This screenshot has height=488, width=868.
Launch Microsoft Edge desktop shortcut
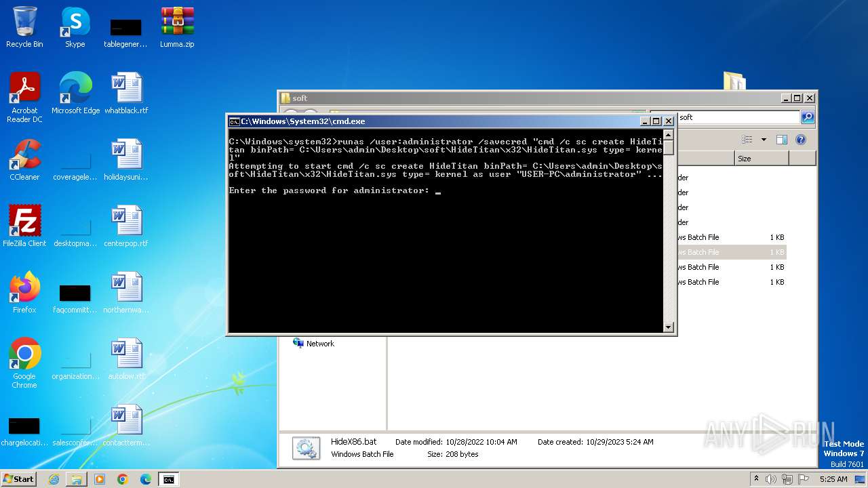point(75,94)
